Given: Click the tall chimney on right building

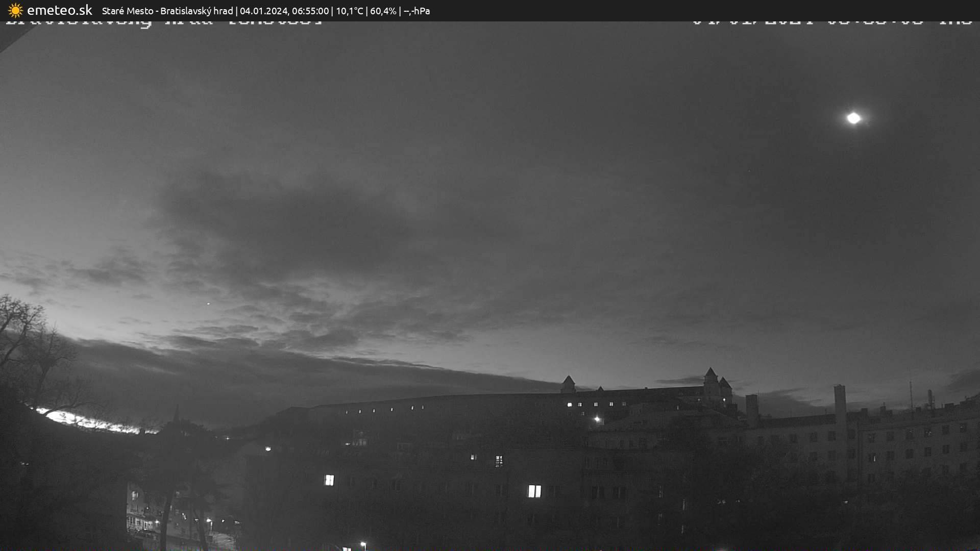Looking at the screenshot, I should coord(840,403).
